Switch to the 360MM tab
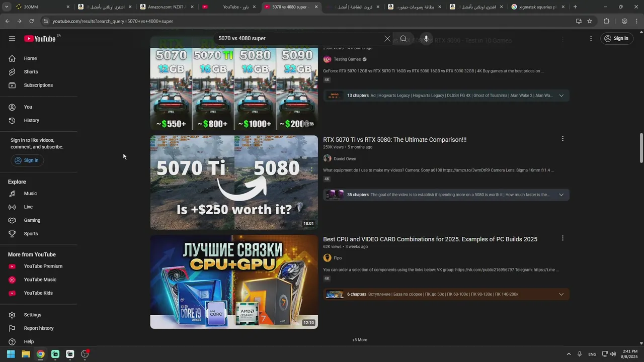644x362 pixels. pyautogui.click(x=42, y=7)
